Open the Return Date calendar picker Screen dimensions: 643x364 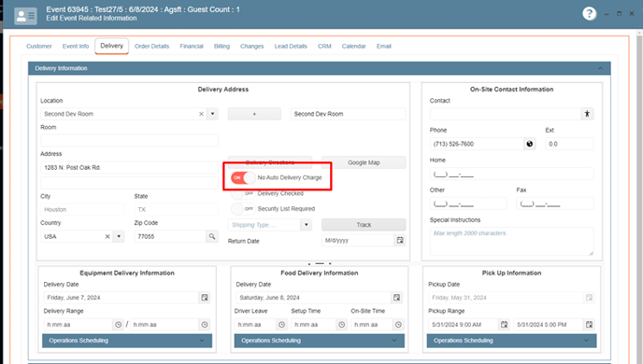tap(400, 241)
